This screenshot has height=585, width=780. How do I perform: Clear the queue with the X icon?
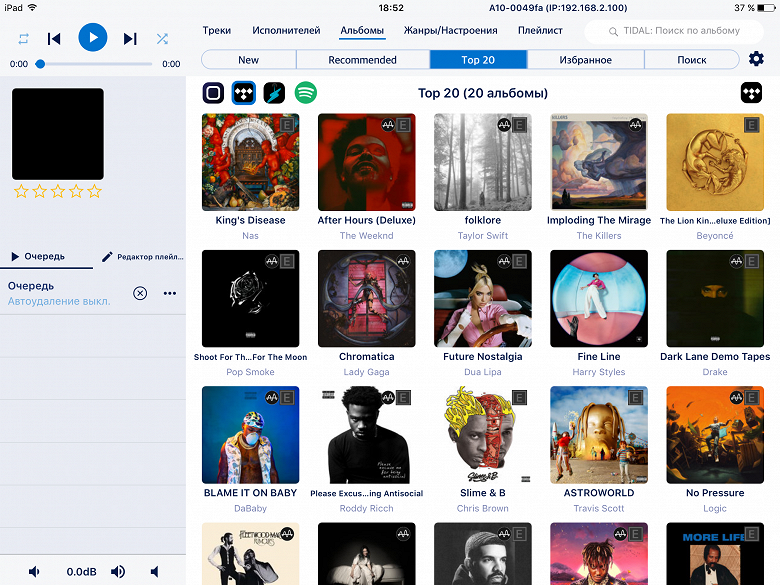[x=140, y=293]
